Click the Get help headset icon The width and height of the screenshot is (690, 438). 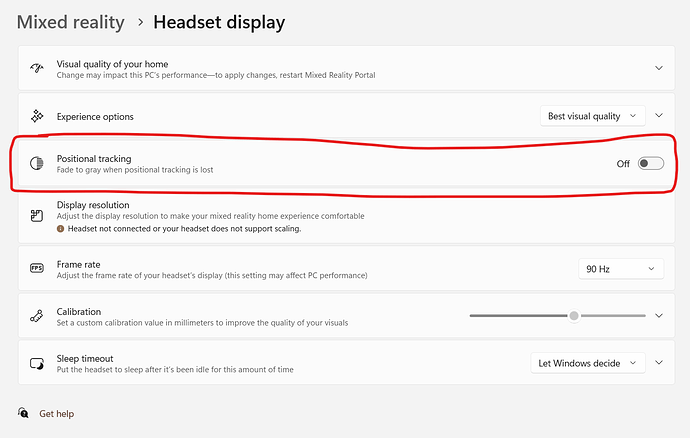(24, 413)
